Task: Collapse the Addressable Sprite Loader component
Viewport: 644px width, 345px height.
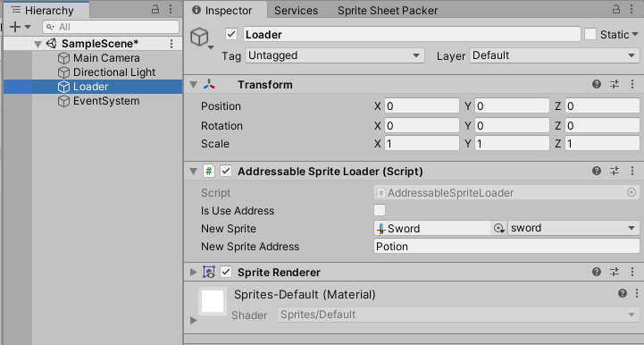Action: point(193,172)
